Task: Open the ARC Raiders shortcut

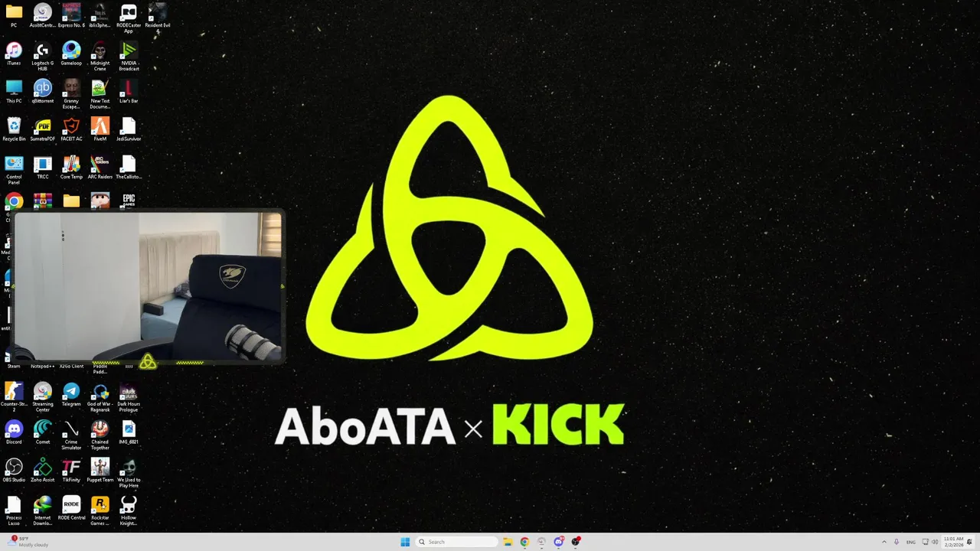Action: point(100,168)
